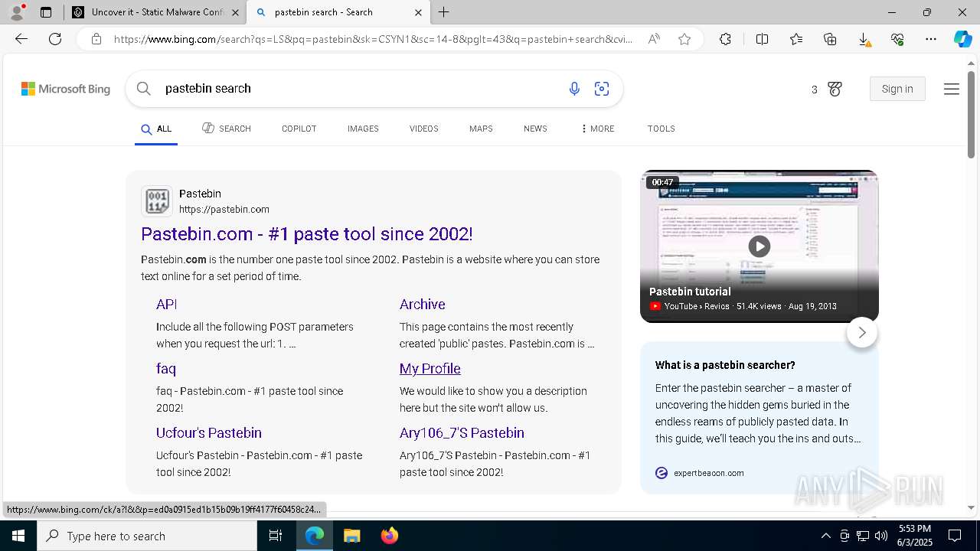Screen dimensions: 980x551
Task: Click the Pastebin site favicon
Action: [157, 201]
